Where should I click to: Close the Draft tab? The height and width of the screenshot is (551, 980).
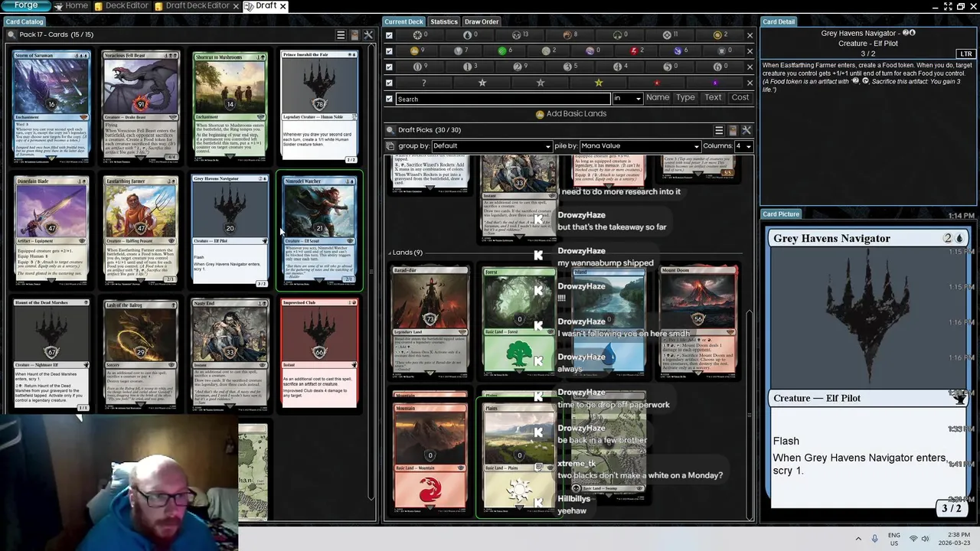click(283, 6)
